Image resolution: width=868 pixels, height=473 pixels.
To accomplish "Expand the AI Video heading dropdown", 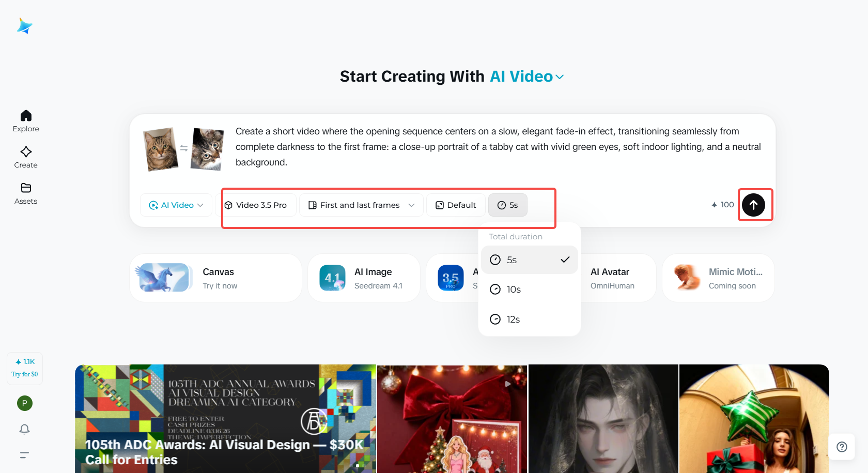I will 527,77.
